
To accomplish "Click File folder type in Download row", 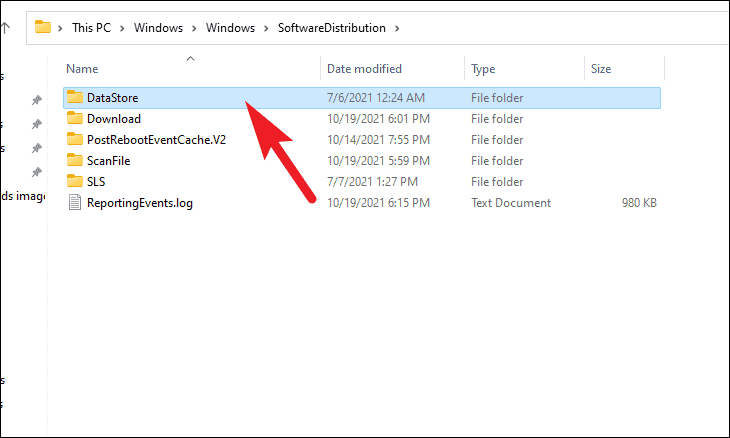I will point(497,119).
